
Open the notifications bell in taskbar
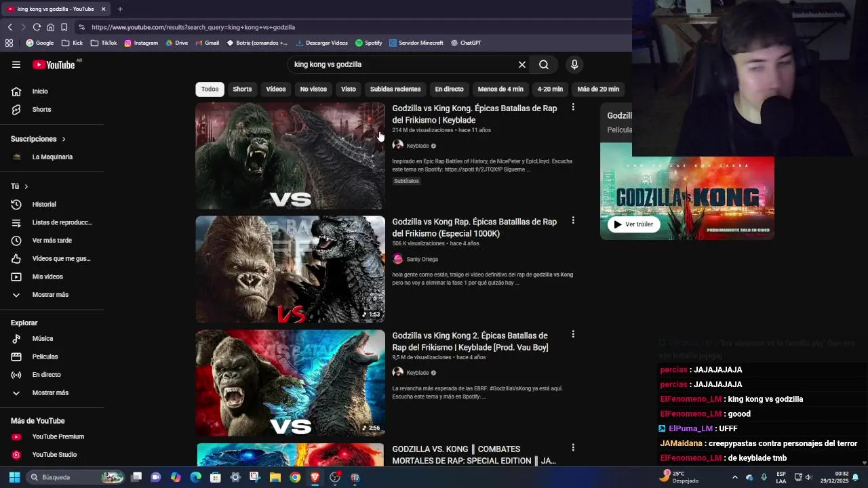855,477
